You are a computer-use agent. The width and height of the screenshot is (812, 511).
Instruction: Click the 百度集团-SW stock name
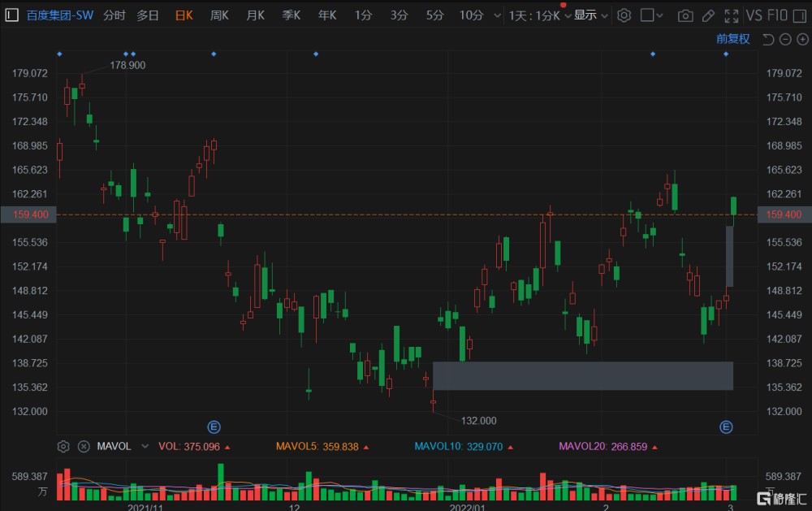pyautogui.click(x=60, y=15)
